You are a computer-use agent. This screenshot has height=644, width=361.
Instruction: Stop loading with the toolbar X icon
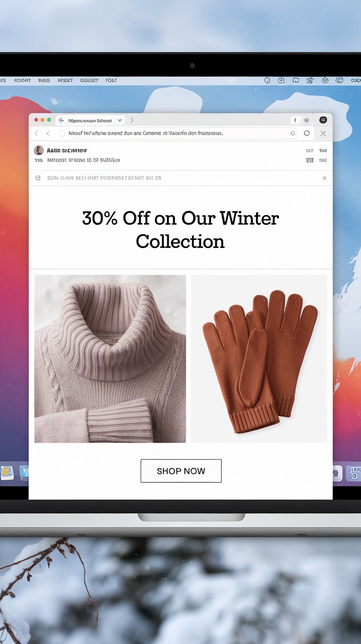[323, 134]
